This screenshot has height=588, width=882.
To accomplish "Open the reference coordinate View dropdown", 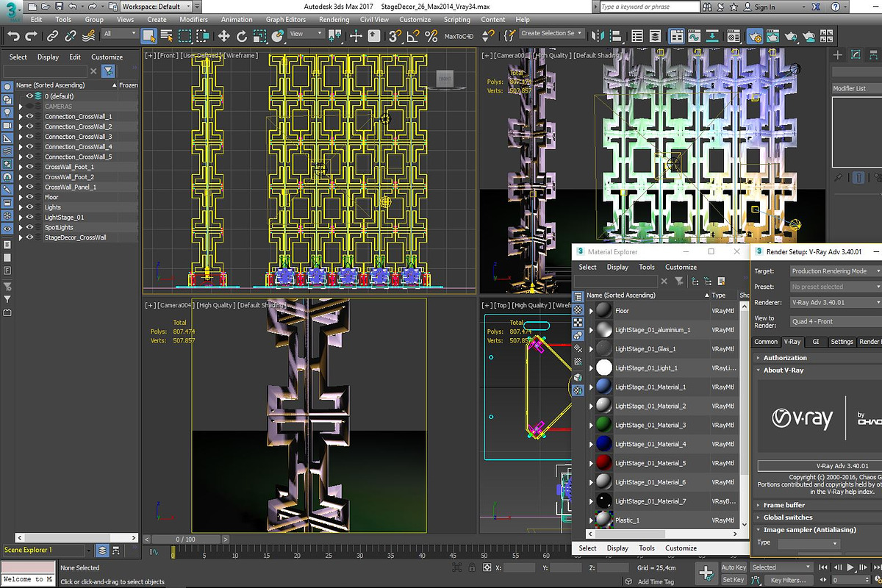I will [x=306, y=34].
